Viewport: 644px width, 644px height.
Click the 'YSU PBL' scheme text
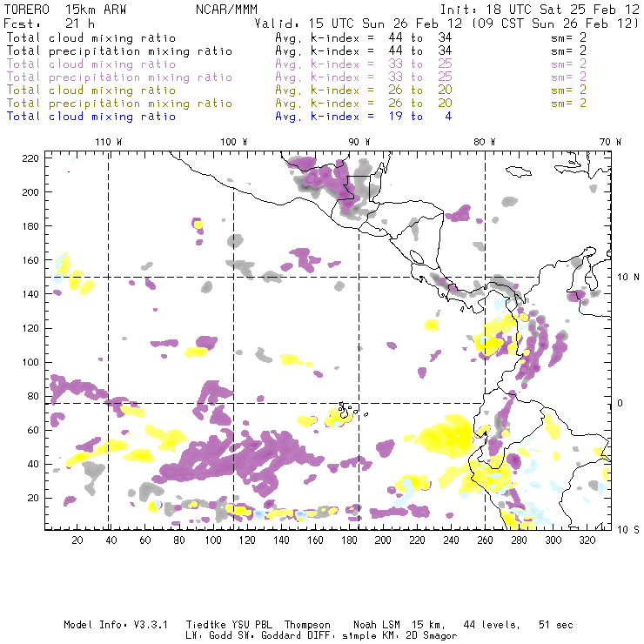tap(251, 625)
